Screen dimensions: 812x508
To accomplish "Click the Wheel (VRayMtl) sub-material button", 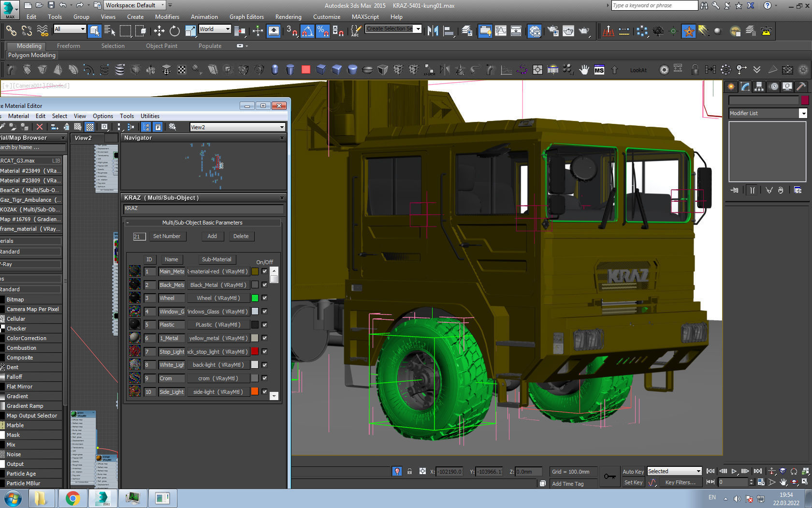I will click(218, 298).
